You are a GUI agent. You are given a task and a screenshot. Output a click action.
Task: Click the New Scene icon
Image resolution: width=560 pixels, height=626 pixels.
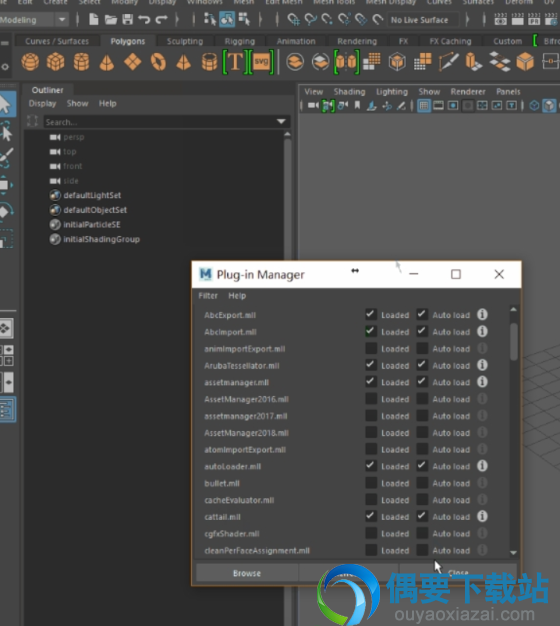[93, 19]
